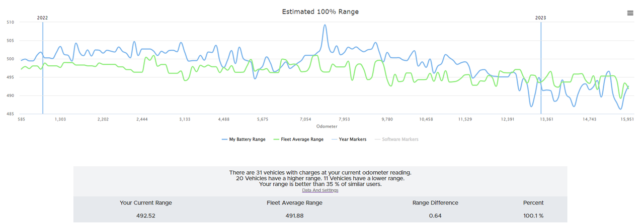
Task: Open the chart hamburger context menu
Action: (x=630, y=13)
